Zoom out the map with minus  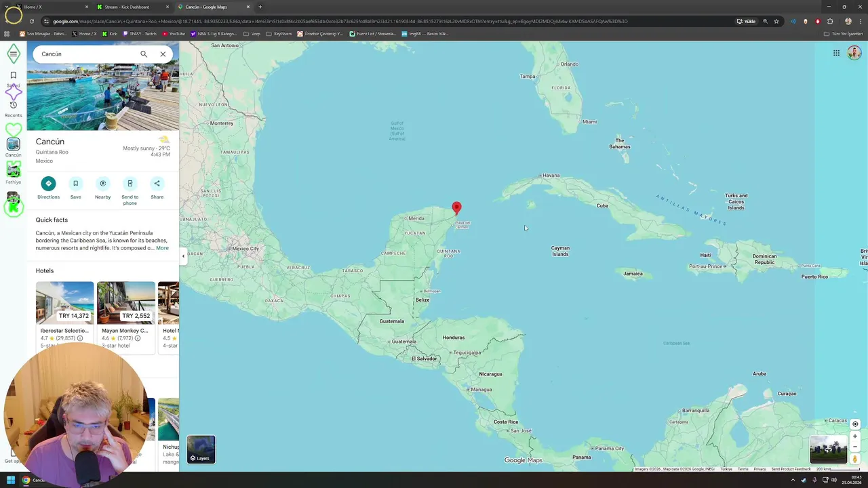855,447
